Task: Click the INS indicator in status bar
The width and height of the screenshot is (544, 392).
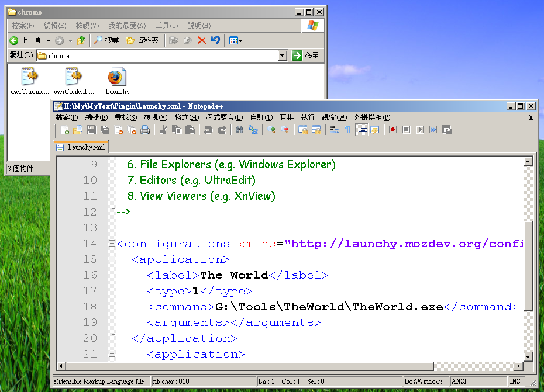Action: (x=515, y=381)
